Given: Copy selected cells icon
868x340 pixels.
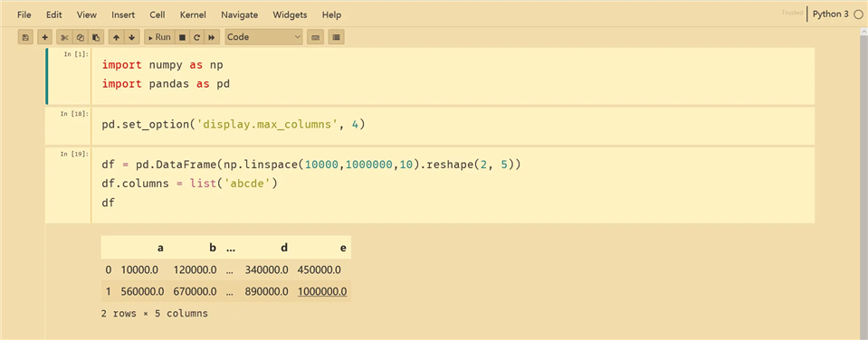Looking at the screenshot, I should tap(81, 37).
